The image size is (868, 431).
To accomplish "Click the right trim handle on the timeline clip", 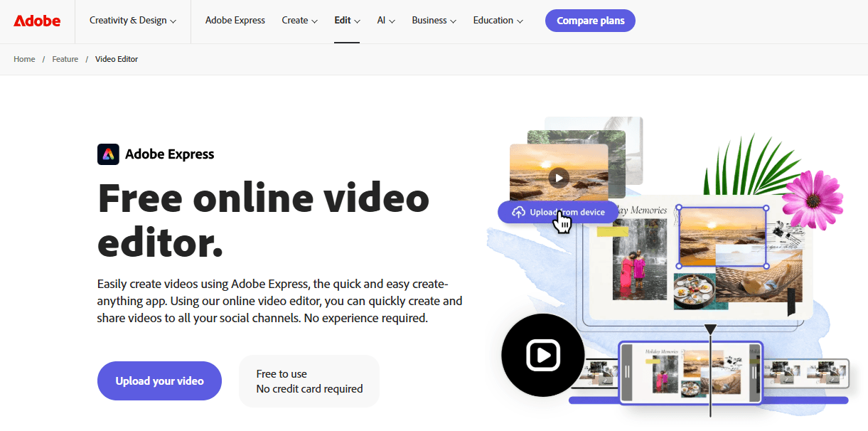I will coord(754,373).
